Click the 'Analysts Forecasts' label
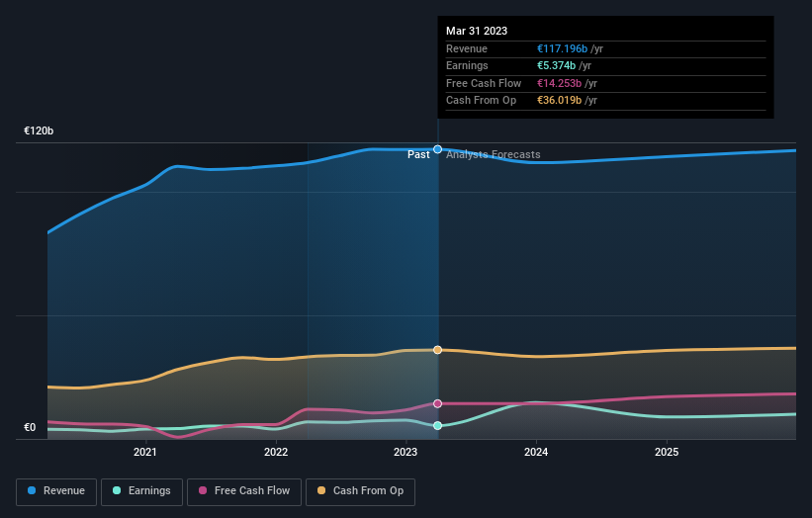Screen dimensions: 812x518 point(493,155)
